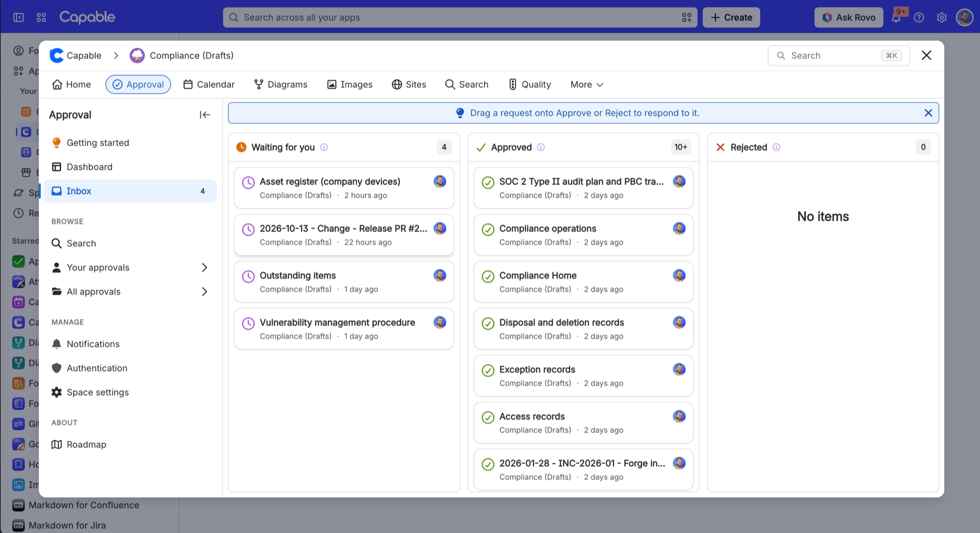Image resolution: width=980 pixels, height=533 pixels.
Task: Open the Images tab
Action: [350, 85]
